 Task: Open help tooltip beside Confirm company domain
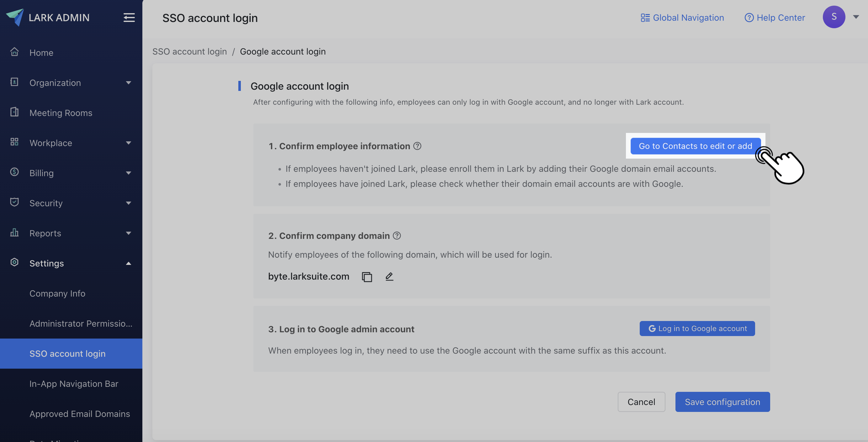pyautogui.click(x=397, y=235)
